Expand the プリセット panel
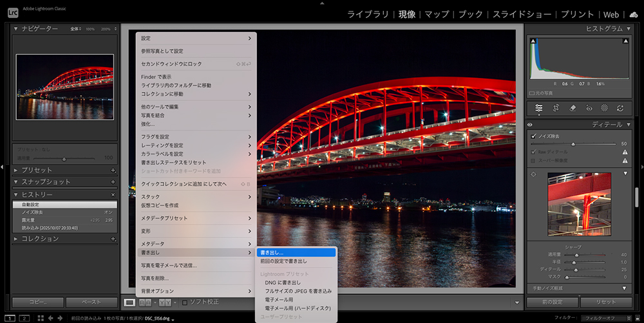Screen dimensions: 644x323 17,171
